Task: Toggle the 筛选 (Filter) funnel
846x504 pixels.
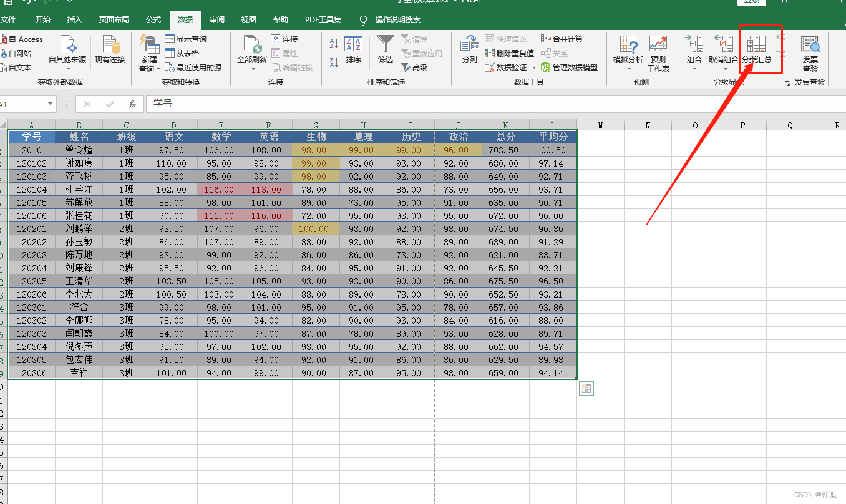Action: [386, 50]
